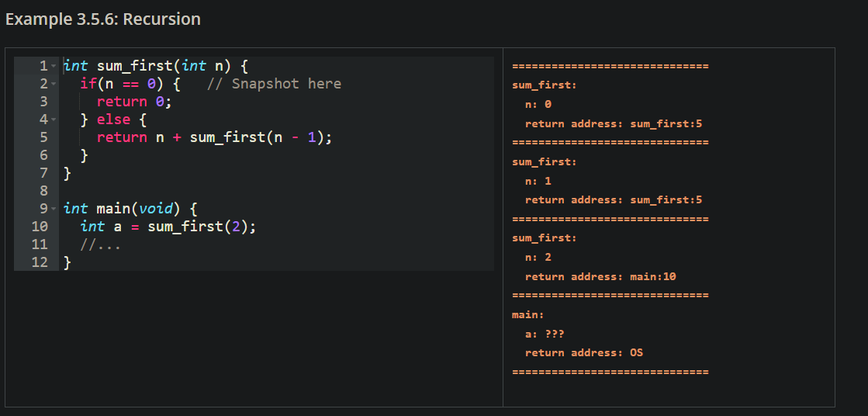Image resolution: width=868 pixels, height=416 pixels.
Task: Click "return address: OS" in the stack output
Action: (x=583, y=353)
